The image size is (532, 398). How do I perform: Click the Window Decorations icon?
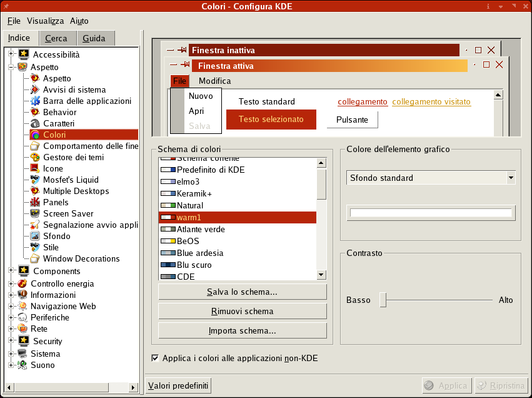[x=35, y=258]
